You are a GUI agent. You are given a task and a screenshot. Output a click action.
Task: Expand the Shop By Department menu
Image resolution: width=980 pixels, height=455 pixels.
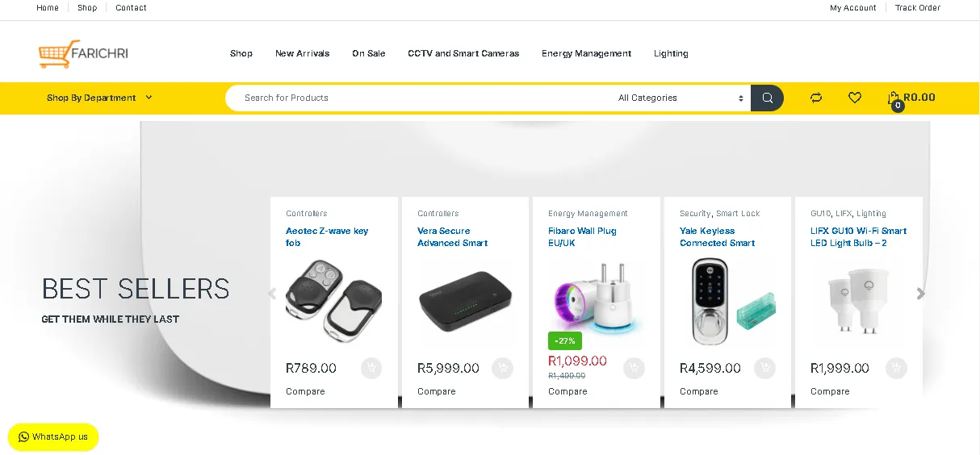pyautogui.click(x=99, y=98)
